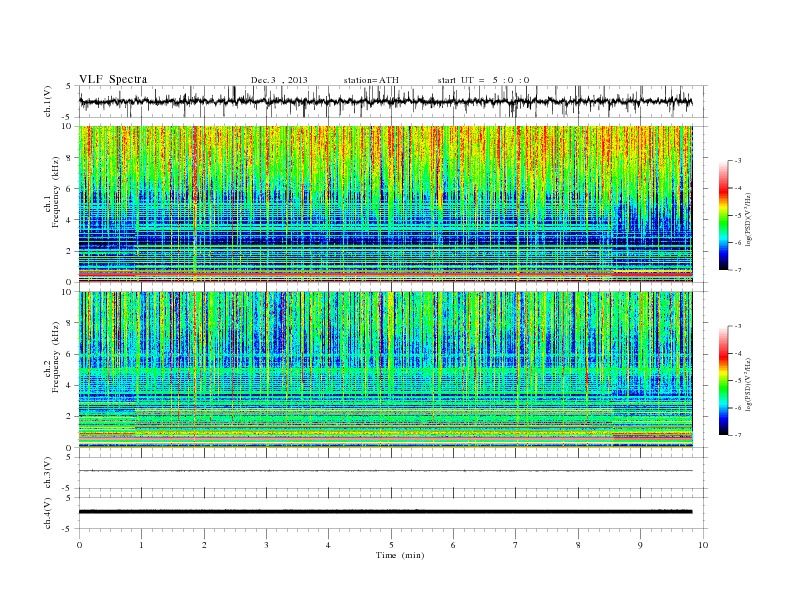Click the "6" tick on the time axis
The width and height of the screenshot is (792, 612).
453,545
